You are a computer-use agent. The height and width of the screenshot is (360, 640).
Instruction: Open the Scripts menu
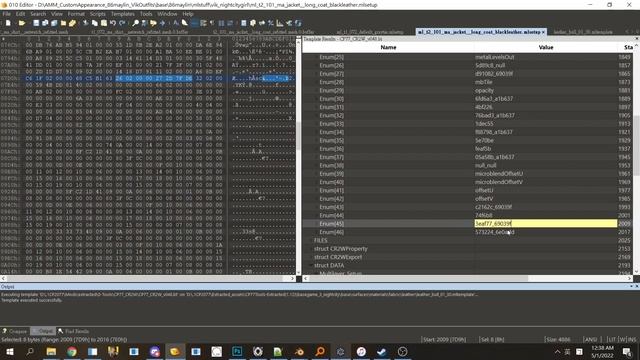[98, 14]
